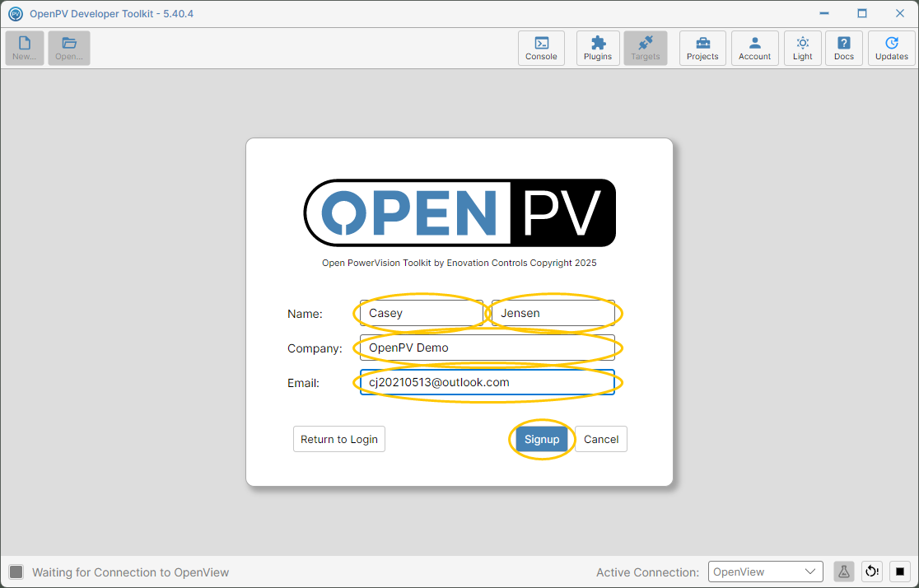The width and height of the screenshot is (919, 588).
Task: Check for Updates
Action: click(892, 48)
